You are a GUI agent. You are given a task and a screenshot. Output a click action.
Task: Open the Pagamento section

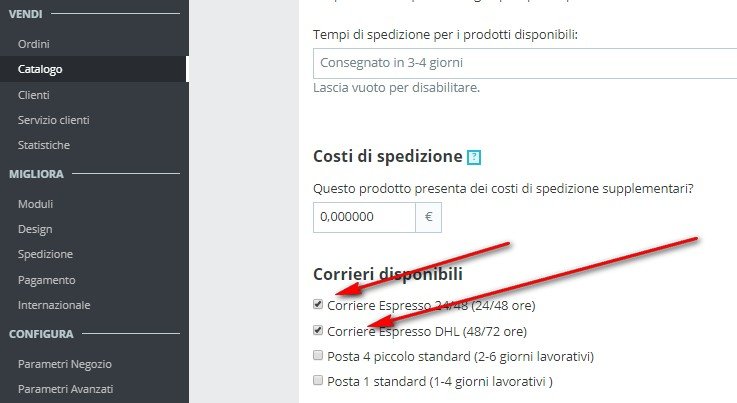pyautogui.click(x=47, y=280)
